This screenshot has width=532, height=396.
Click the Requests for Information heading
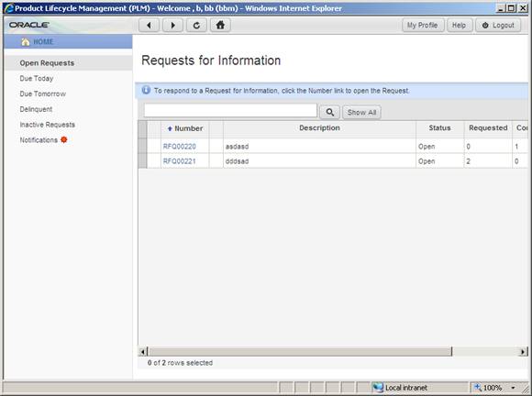click(211, 60)
